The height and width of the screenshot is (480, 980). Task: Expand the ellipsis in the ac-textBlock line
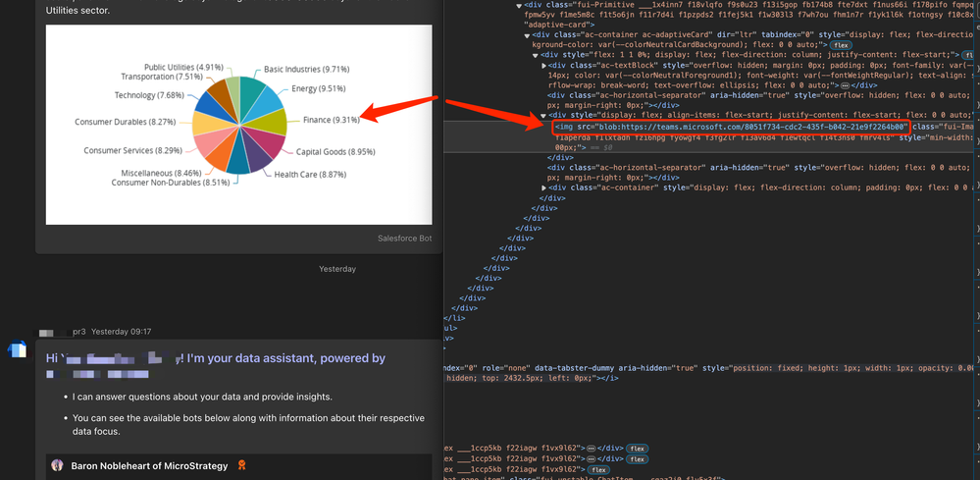pos(845,85)
